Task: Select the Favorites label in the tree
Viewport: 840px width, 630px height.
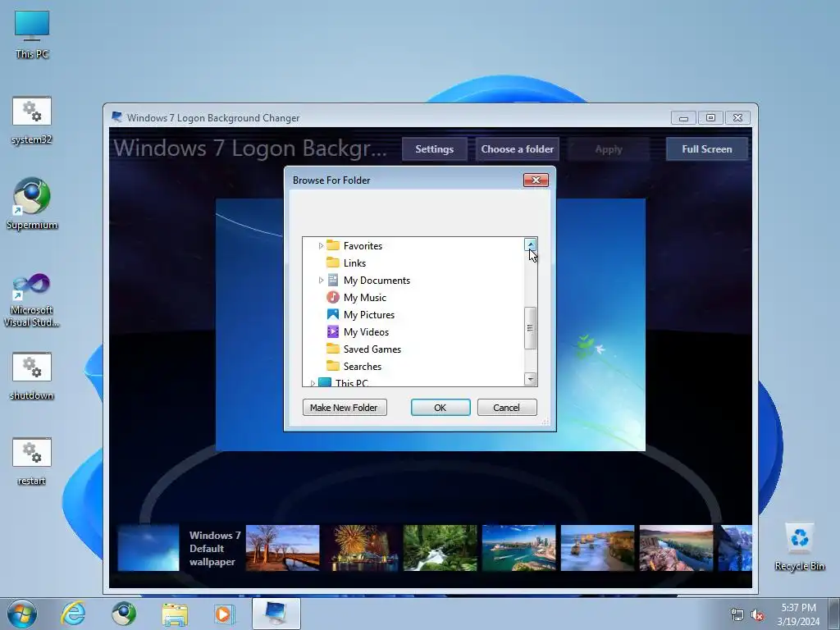Action: coord(363,246)
